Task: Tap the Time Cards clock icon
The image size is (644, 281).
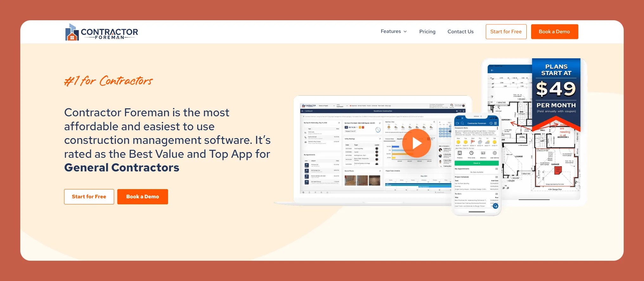Action: click(x=471, y=153)
